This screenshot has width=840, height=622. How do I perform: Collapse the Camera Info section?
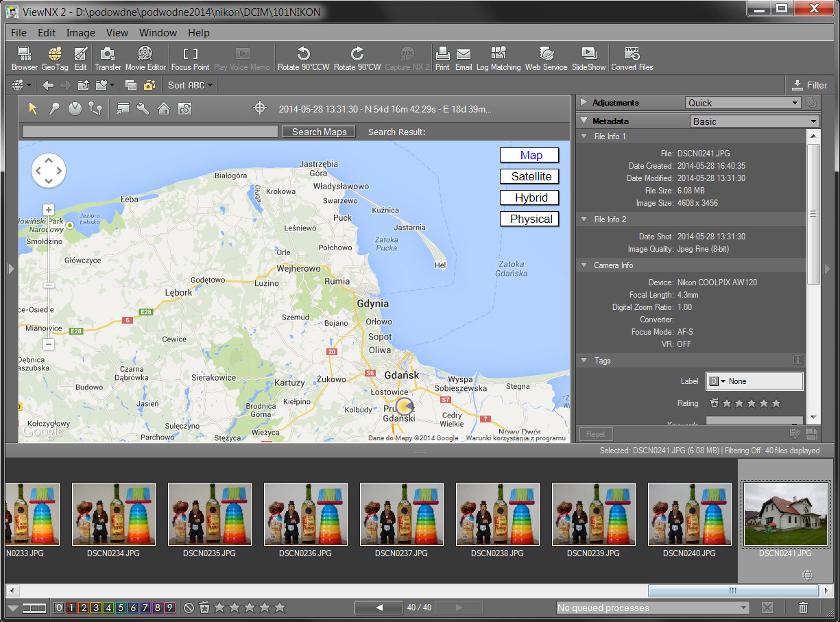pos(584,265)
